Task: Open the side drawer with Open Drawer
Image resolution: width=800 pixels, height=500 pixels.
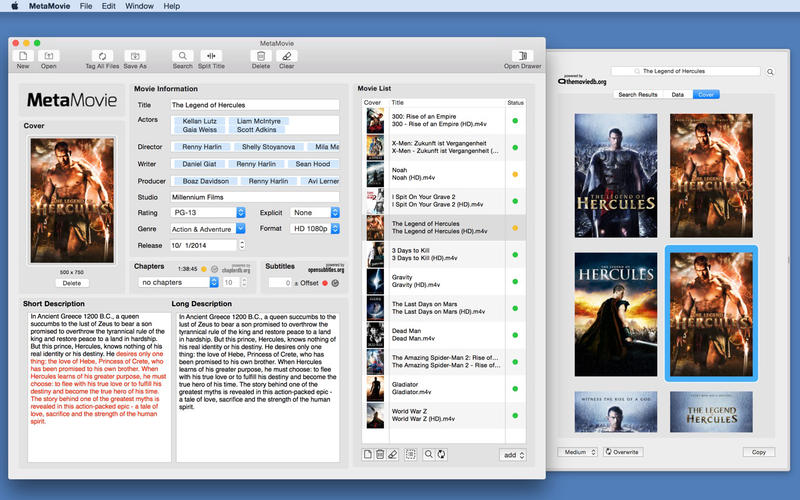Action: (521, 56)
